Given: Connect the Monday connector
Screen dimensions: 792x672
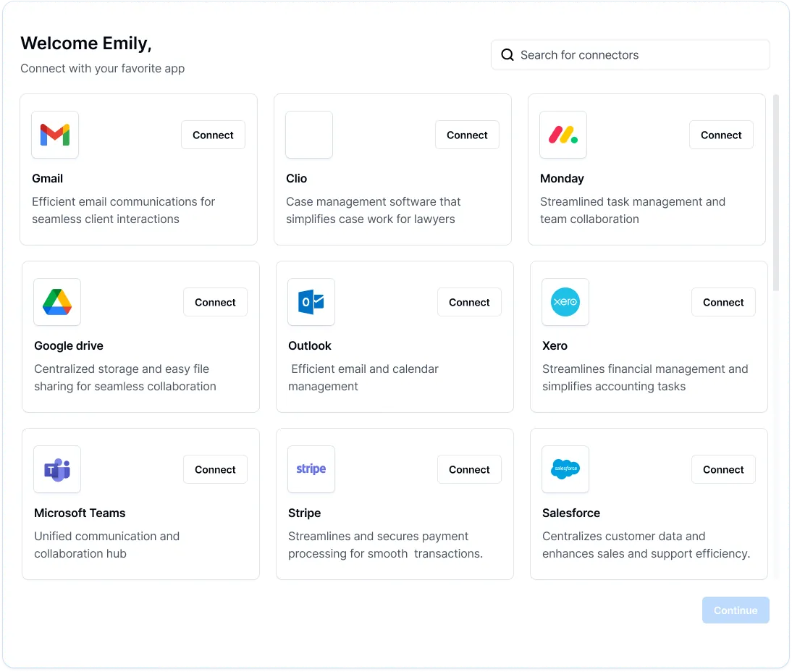Looking at the screenshot, I should pos(721,135).
